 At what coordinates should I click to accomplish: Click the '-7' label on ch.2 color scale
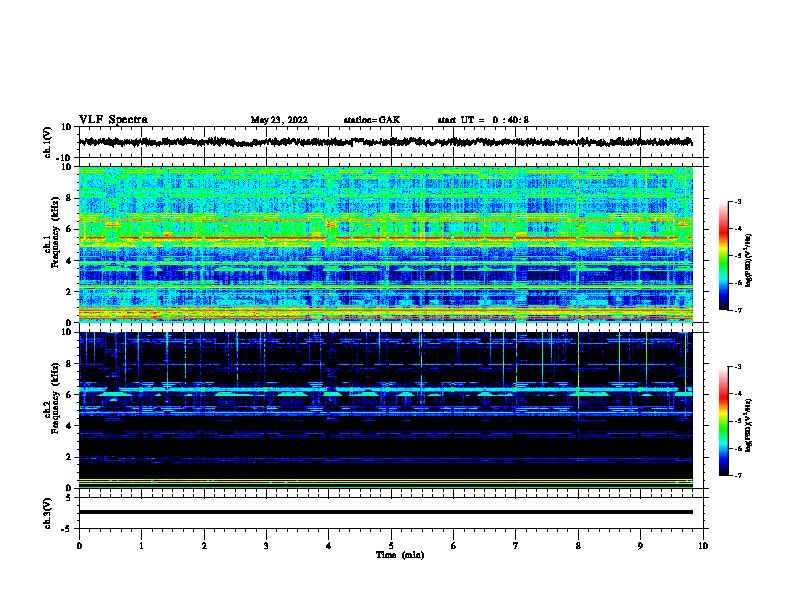(737, 475)
